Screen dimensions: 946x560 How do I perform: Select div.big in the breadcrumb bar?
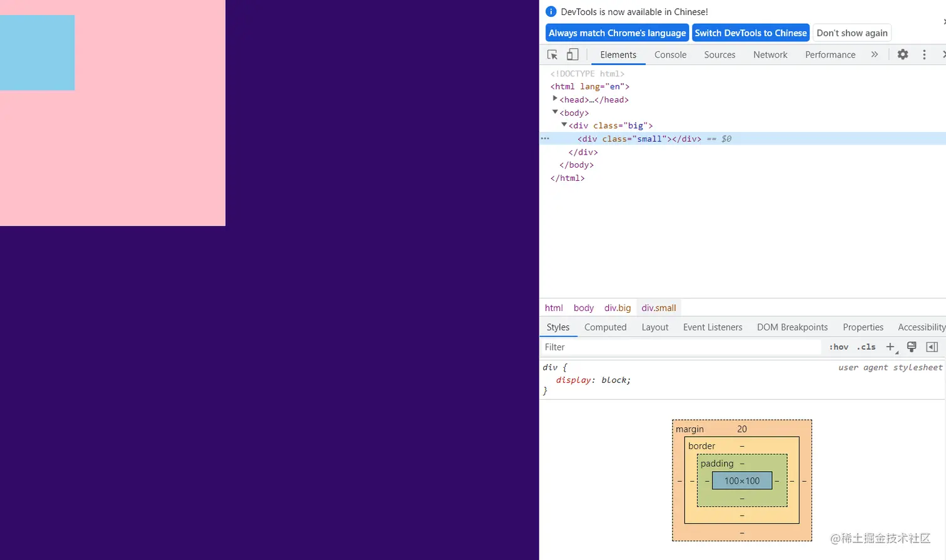click(618, 308)
